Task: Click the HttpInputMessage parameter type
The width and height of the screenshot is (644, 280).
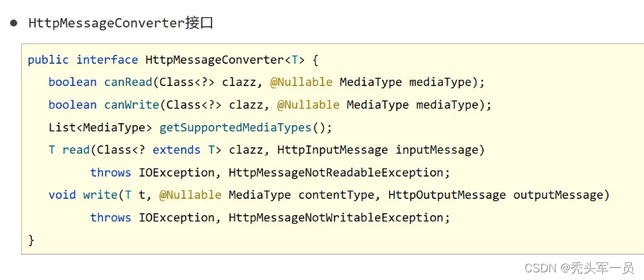Action: [x=332, y=150]
